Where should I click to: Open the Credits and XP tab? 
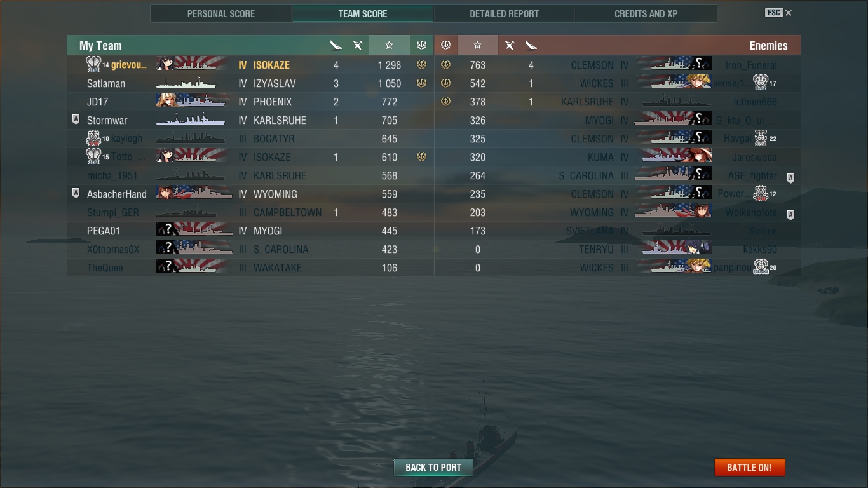point(646,13)
